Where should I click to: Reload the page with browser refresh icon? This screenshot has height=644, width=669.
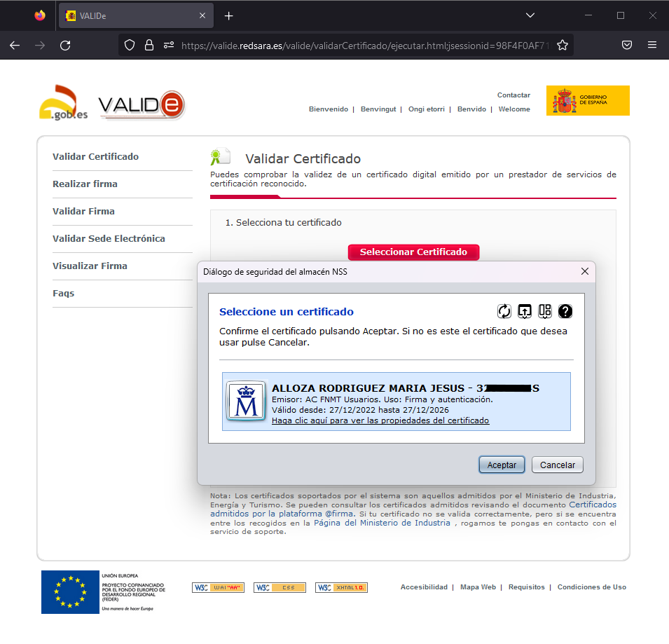point(65,46)
